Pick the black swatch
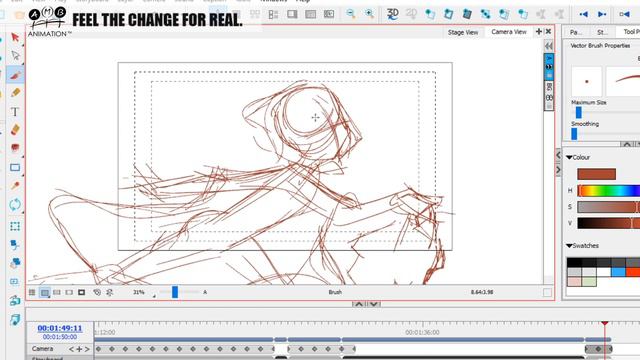The width and height of the screenshot is (640, 360). (574, 262)
